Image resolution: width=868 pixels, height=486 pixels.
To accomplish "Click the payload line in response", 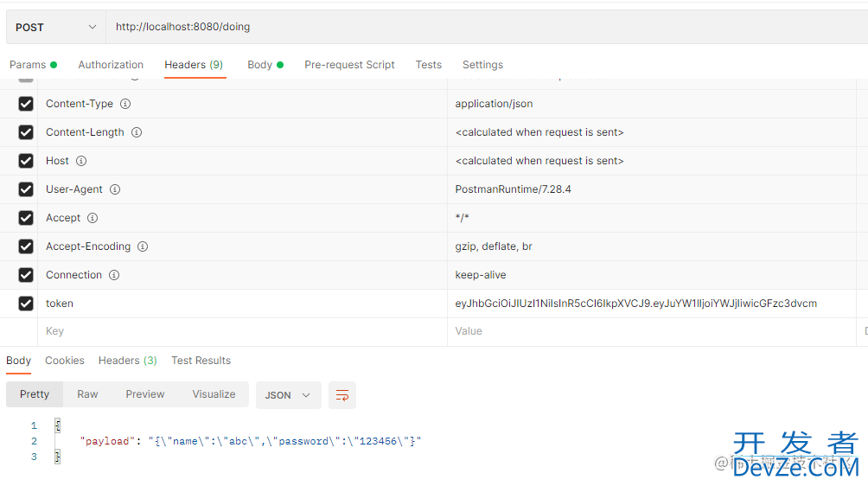I will 251,441.
